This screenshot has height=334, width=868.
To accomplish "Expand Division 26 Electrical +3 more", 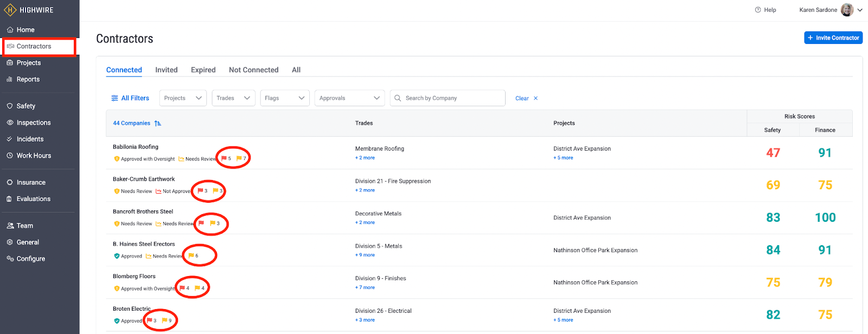I will (365, 320).
